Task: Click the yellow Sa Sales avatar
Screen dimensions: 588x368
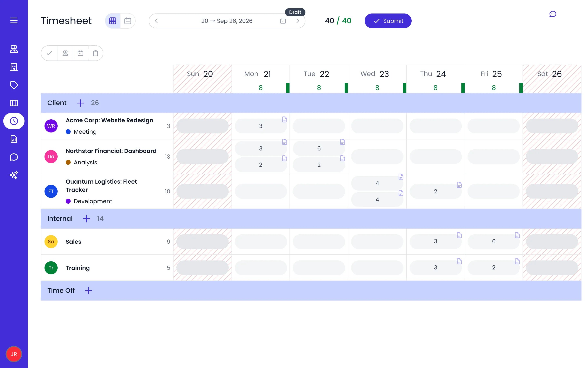Action: click(x=51, y=242)
